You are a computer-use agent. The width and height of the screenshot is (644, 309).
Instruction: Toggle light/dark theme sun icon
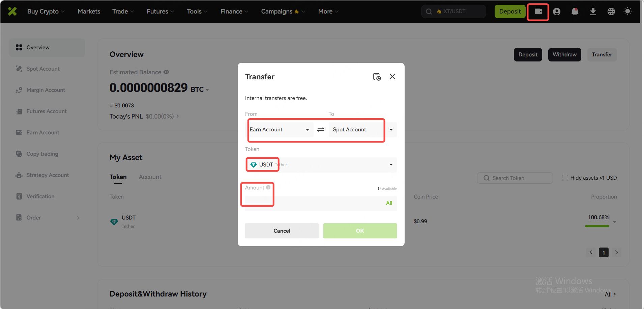point(627,11)
